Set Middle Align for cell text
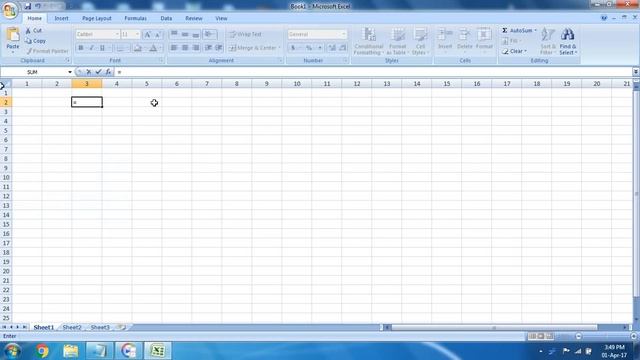The image size is (640, 360). 185,34
